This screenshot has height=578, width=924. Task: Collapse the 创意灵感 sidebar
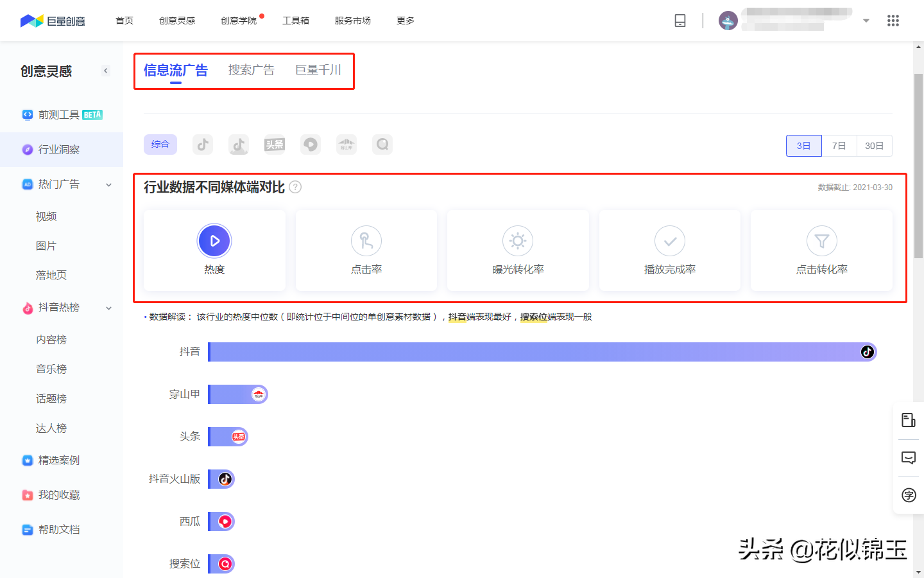click(x=106, y=71)
